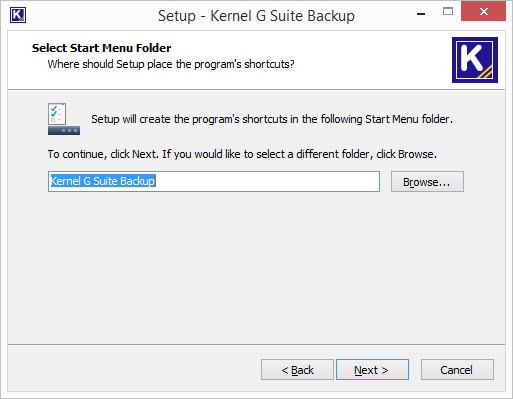The width and height of the screenshot is (513, 399).
Task: Open the Browse folder dialog
Action: click(427, 182)
